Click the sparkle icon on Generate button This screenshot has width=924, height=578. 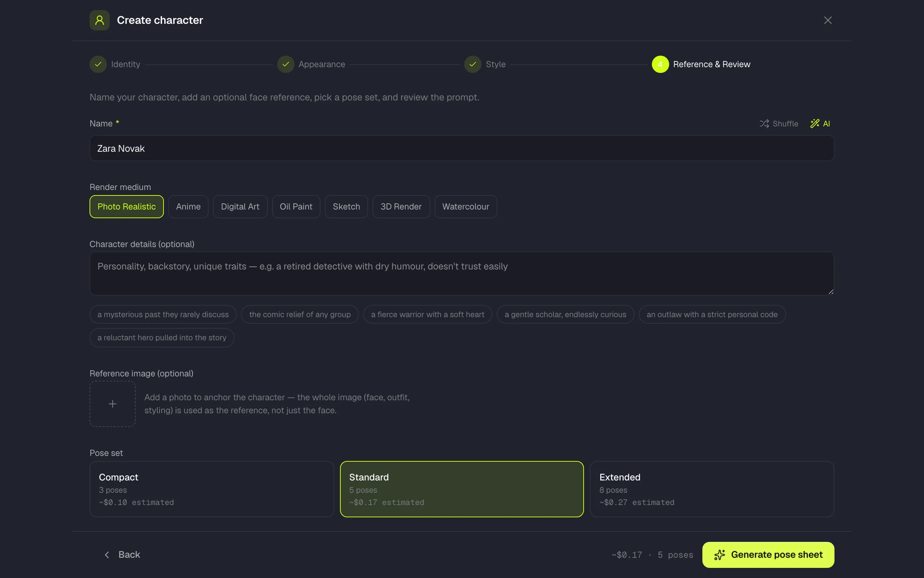719,555
